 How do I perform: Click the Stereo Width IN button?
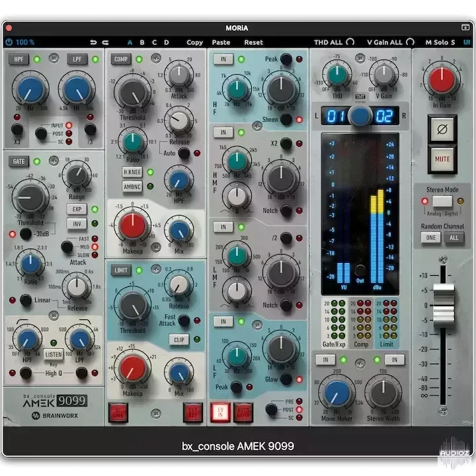click(x=394, y=360)
